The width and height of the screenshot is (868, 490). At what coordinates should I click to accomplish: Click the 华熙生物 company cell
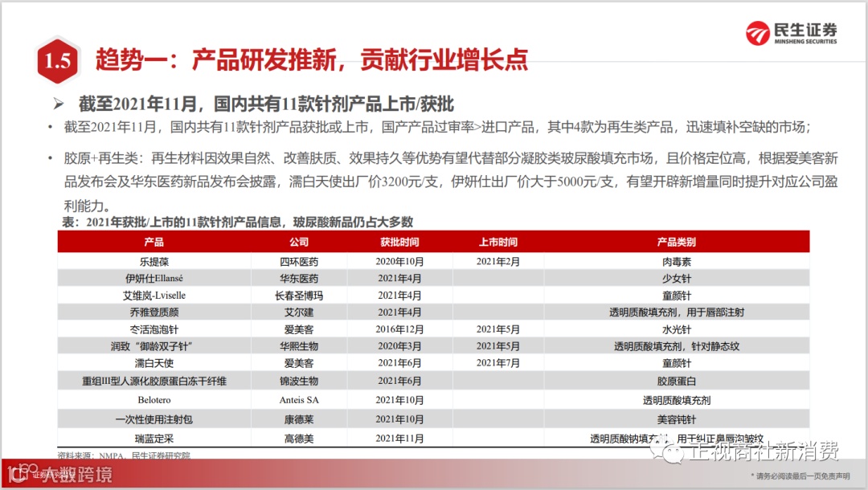point(299,346)
